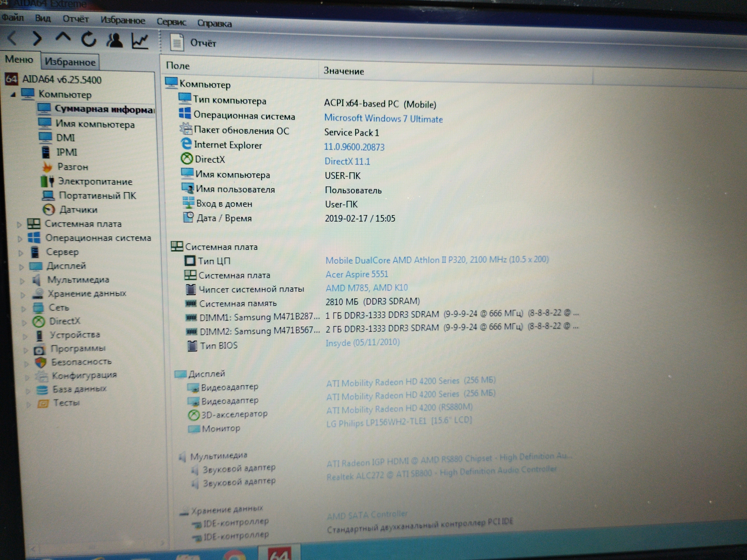
Task: Expand Мультимедиа tree node
Action: pyautogui.click(x=23, y=280)
